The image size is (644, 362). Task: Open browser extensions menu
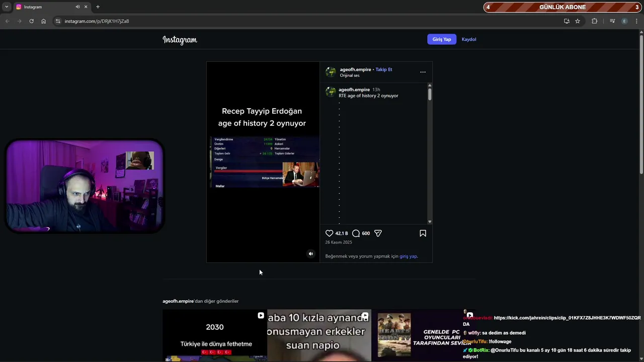tap(594, 21)
